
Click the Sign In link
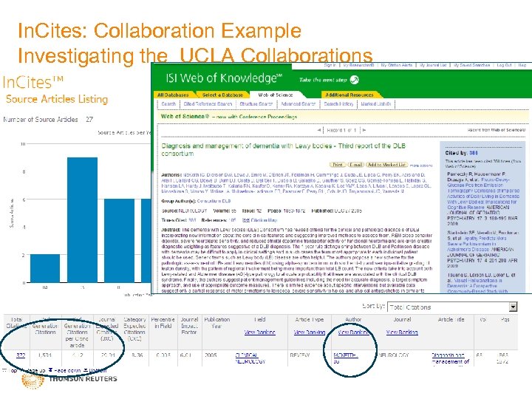tap(330, 65)
